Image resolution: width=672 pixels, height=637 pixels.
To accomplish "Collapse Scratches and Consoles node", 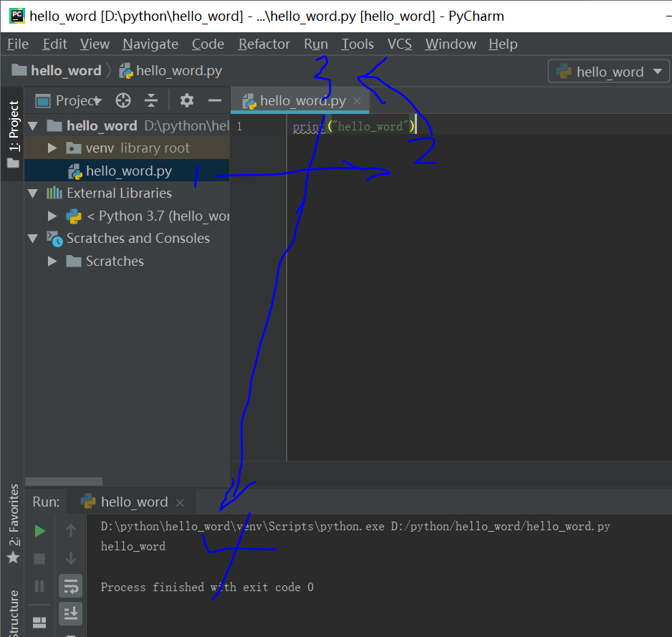I will 32,239.
